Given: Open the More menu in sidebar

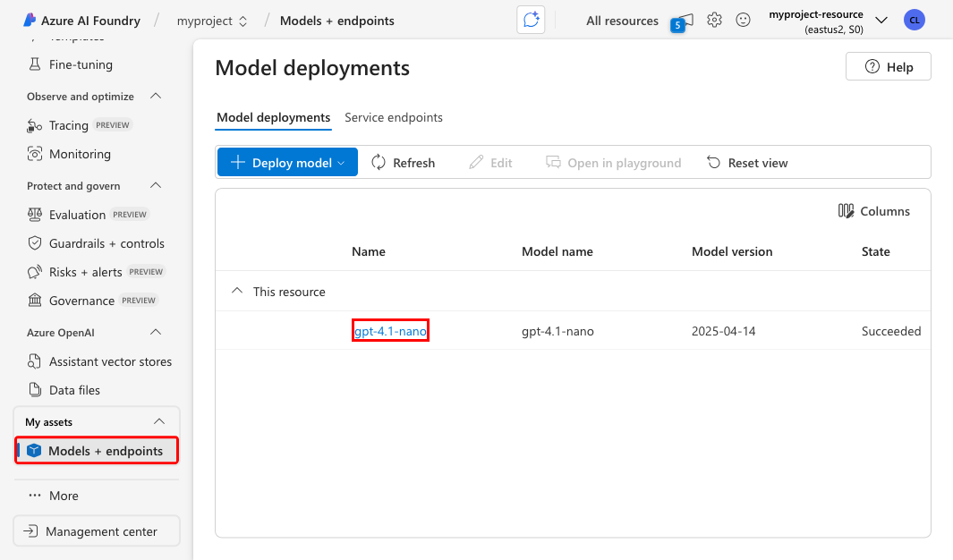Looking at the screenshot, I should click(x=63, y=496).
